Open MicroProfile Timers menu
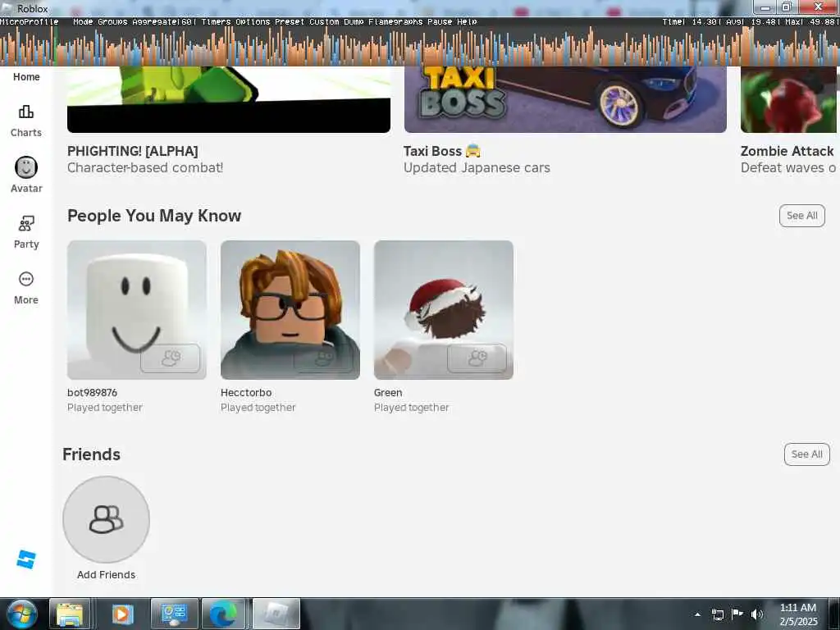The image size is (840, 630). pyautogui.click(x=216, y=22)
